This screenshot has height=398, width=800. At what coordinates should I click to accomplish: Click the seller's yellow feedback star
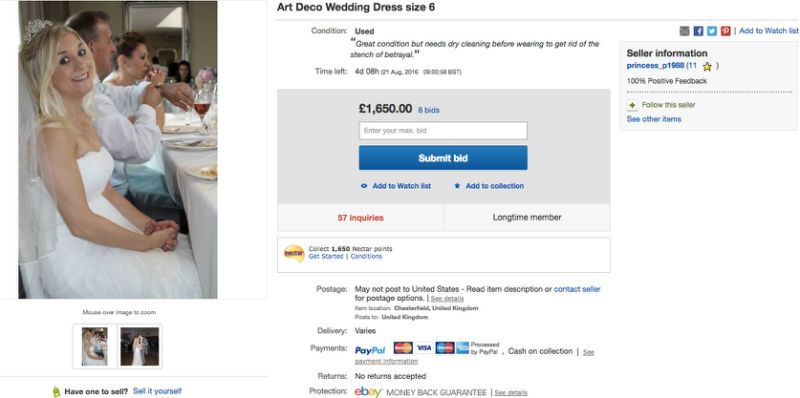click(x=707, y=66)
